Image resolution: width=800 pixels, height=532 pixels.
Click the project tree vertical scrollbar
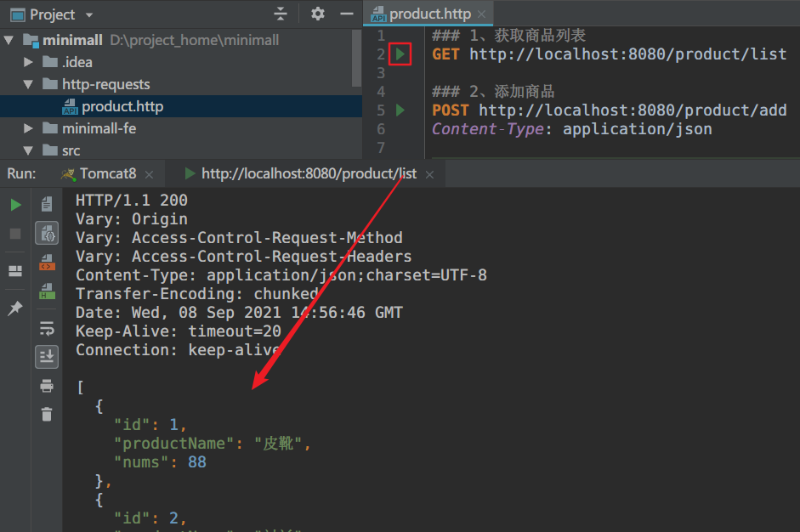pyautogui.click(x=356, y=58)
